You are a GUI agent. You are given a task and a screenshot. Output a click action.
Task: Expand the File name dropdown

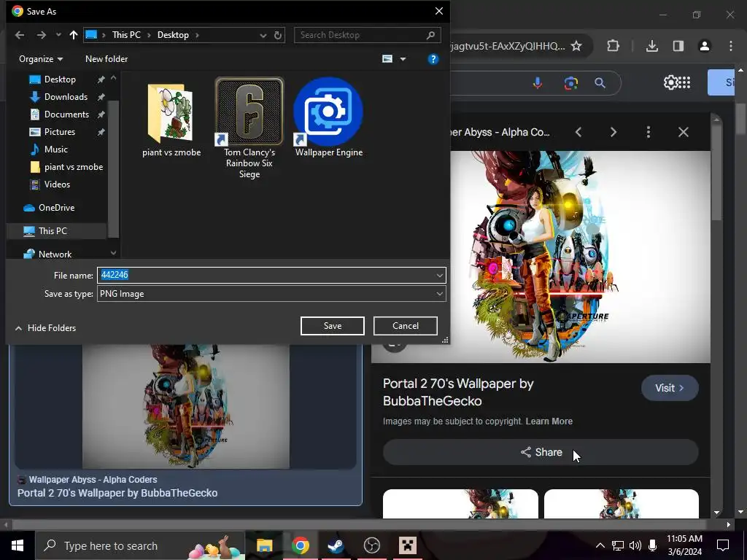coord(439,275)
